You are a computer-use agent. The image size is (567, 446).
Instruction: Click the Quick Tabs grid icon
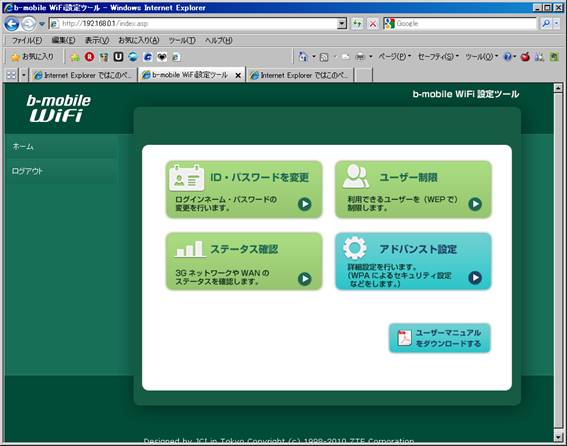pyautogui.click(x=11, y=75)
